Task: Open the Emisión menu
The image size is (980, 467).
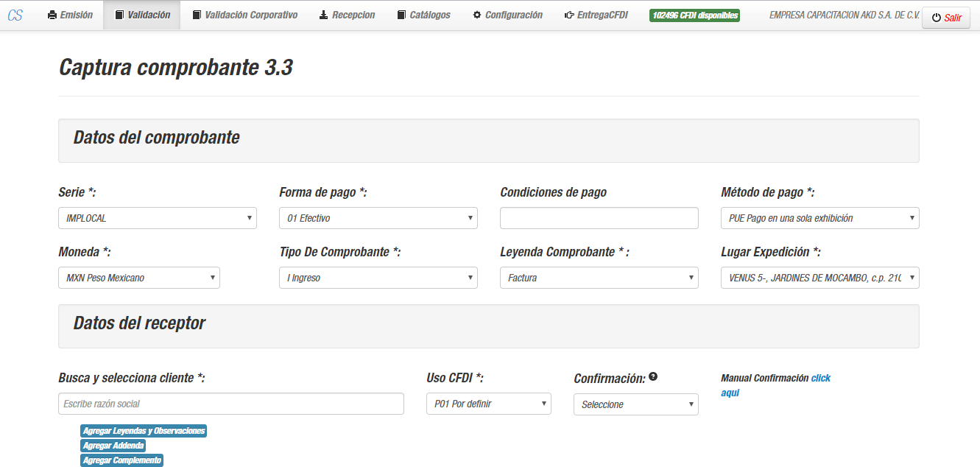Action: pyautogui.click(x=70, y=15)
